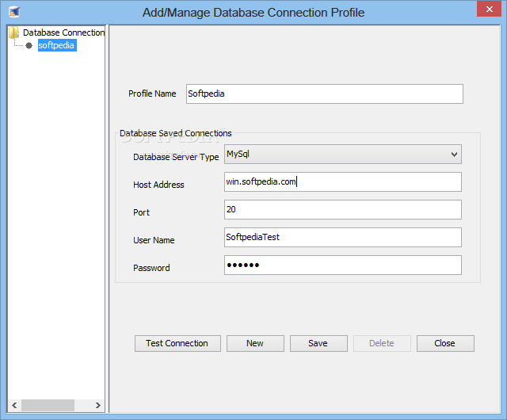Select the softpedia tree entry
The width and height of the screenshot is (507, 420).
(x=57, y=46)
